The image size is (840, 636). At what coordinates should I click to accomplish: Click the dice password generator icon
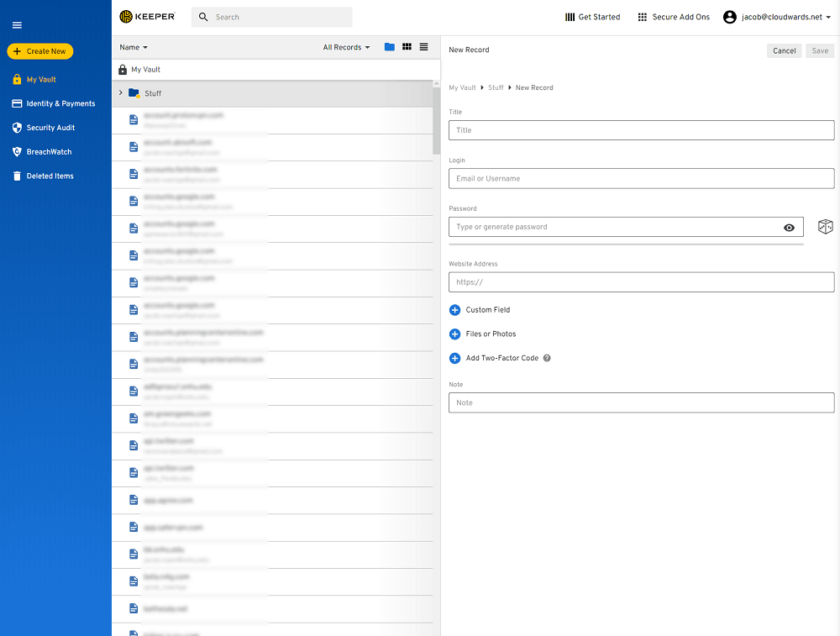pos(825,227)
